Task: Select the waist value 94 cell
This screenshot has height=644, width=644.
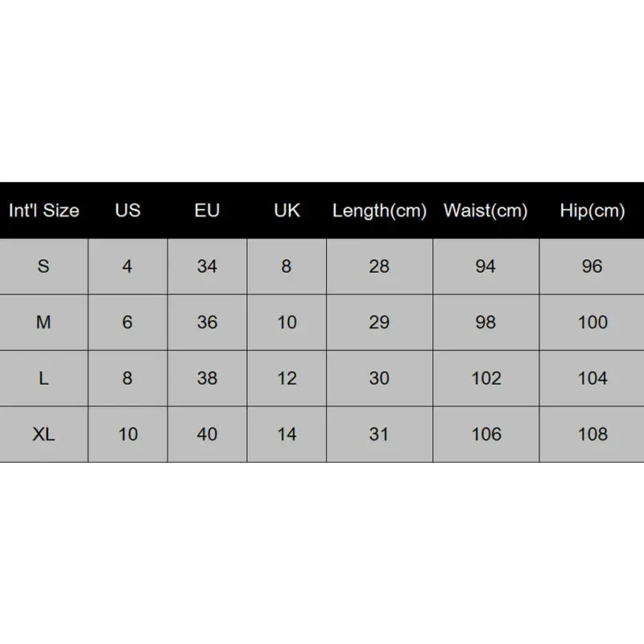Action: [485, 266]
